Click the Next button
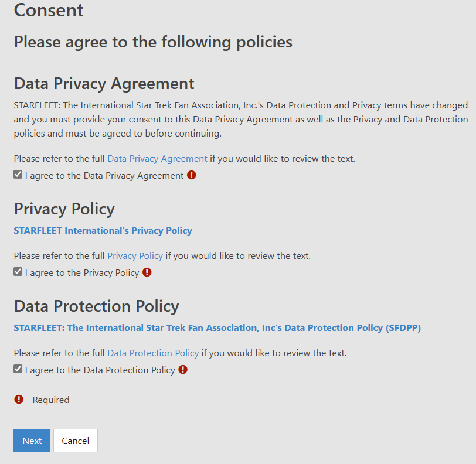This screenshot has width=476, height=464. (32, 441)
